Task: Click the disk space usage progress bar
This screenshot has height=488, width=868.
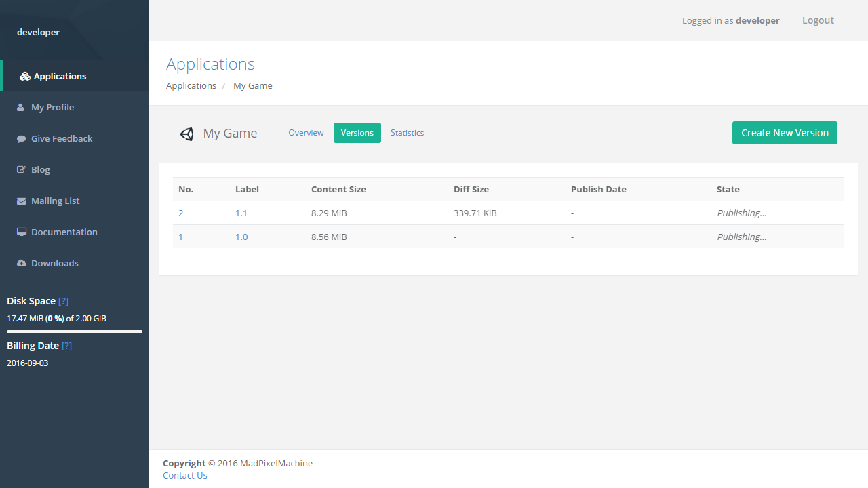Action: pyautogui.click(x=75, y=332)
